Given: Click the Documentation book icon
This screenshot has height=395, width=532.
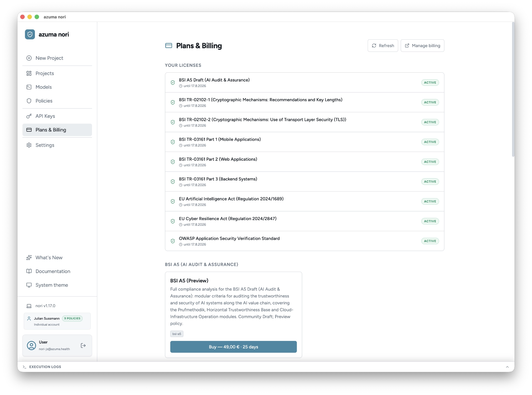Looking at the screenshot, I should [29, 271].
